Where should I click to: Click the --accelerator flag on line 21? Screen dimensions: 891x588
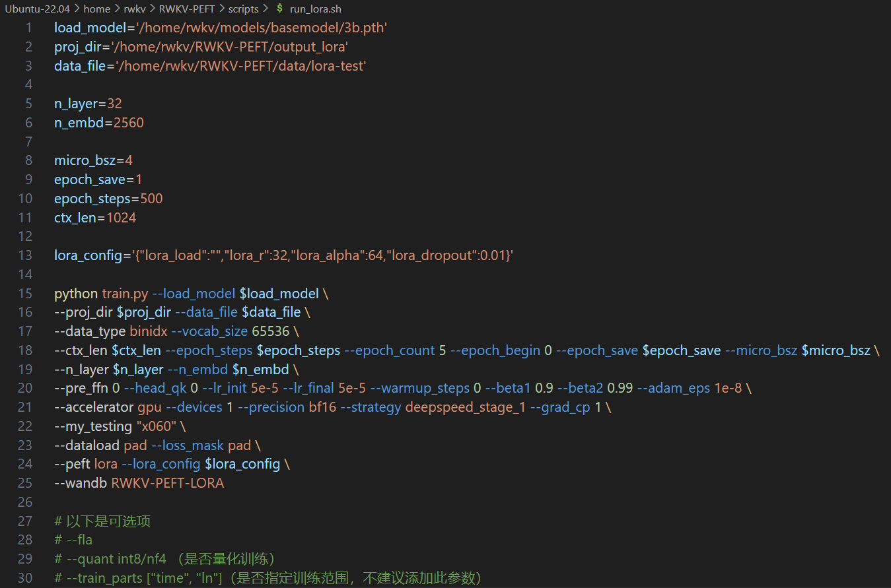94,407
